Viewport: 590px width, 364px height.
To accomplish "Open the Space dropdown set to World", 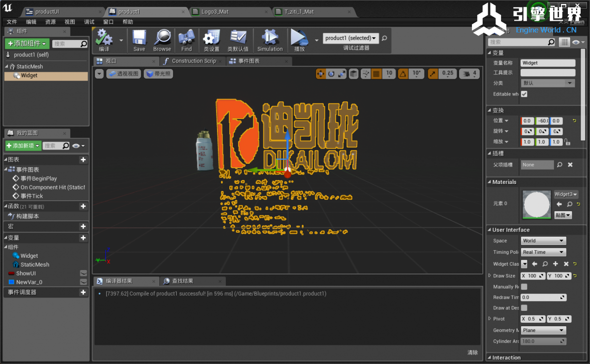I will coord(543,241).
